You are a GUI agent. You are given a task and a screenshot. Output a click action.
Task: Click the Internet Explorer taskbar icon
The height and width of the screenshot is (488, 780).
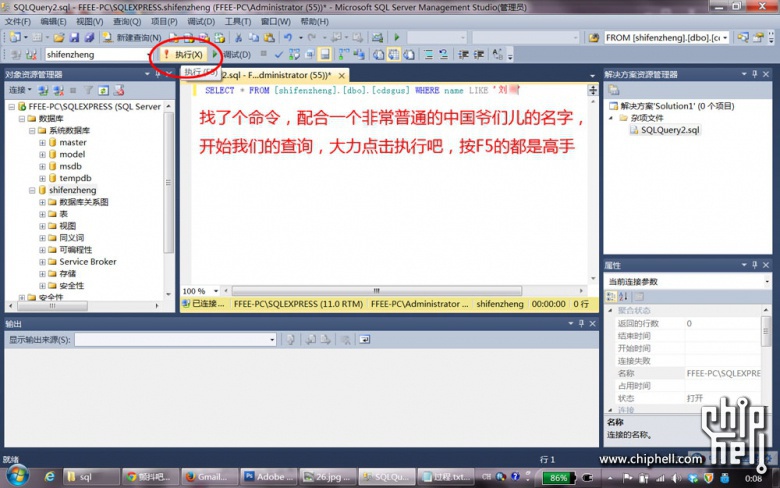click(x=49, y=477)
